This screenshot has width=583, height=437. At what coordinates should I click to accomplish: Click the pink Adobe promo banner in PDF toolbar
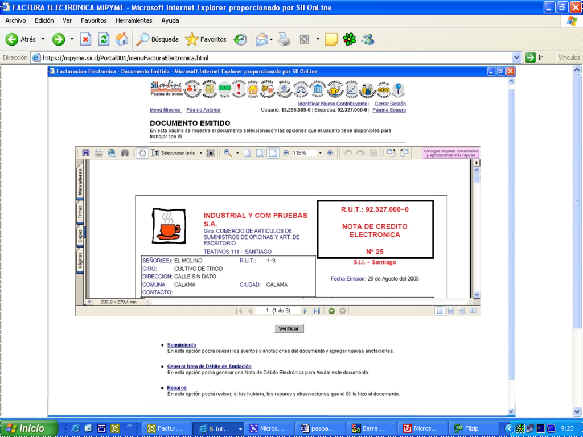click(451, 153)
